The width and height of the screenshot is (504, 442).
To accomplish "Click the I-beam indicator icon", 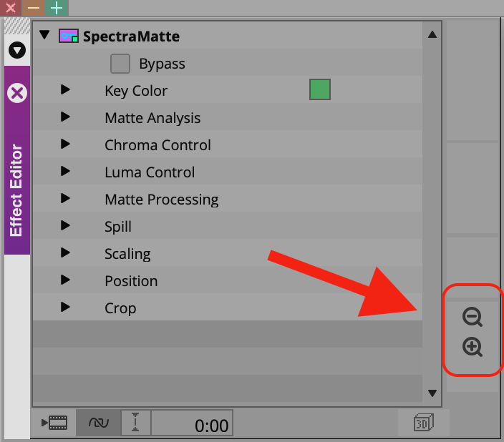I will point(135,423).
